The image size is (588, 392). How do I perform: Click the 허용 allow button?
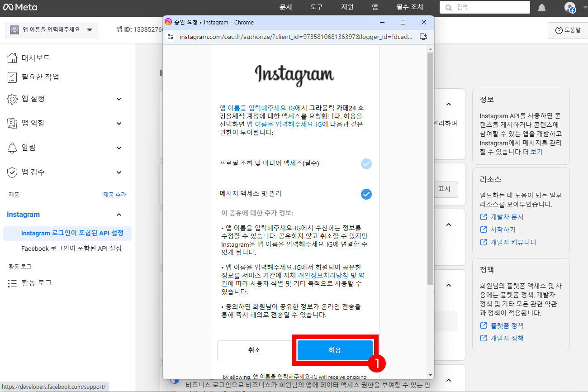(335, 350)
